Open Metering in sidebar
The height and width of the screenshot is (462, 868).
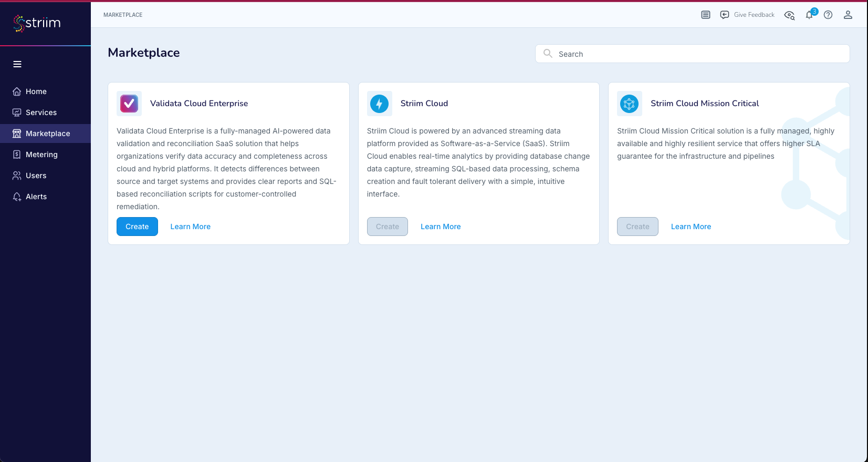45,155
